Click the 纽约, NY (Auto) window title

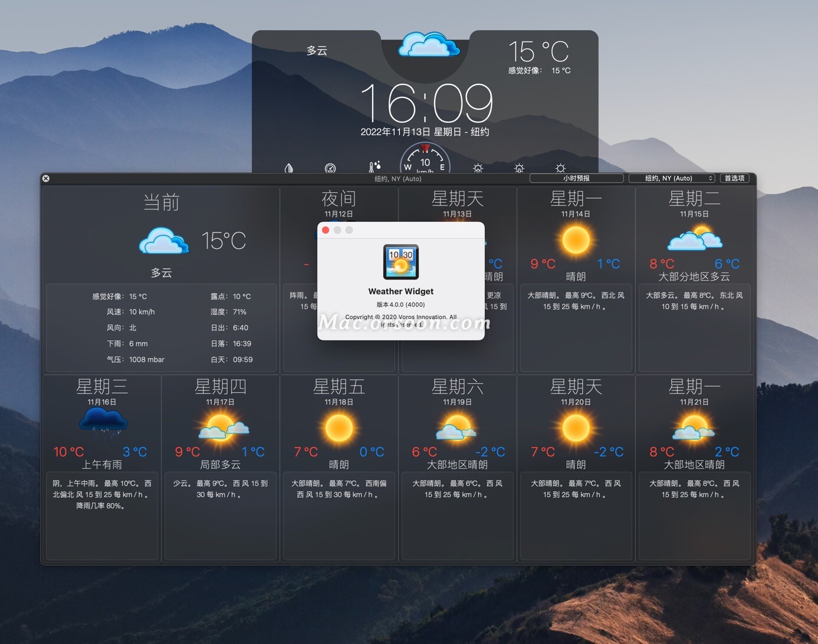click(398, 179)
